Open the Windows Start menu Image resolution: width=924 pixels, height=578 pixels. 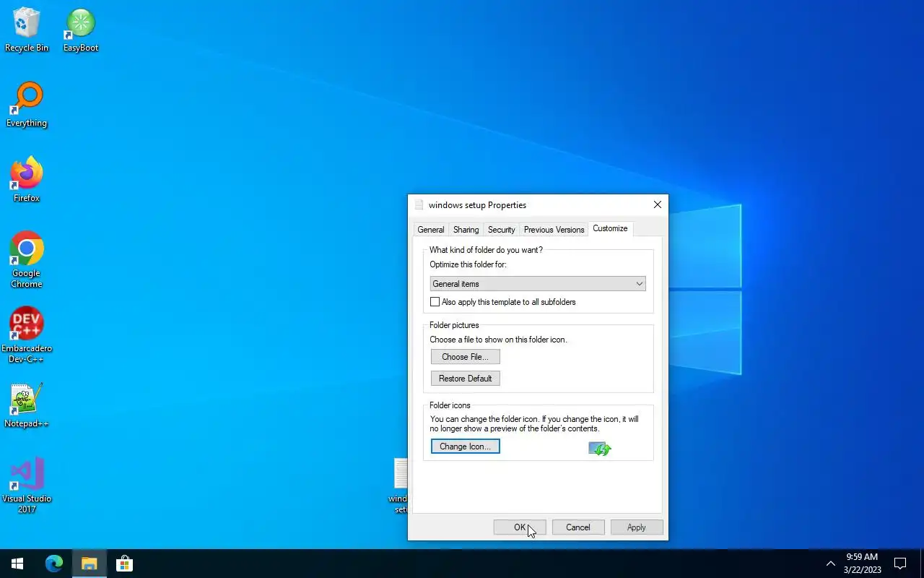click(17, 564)
